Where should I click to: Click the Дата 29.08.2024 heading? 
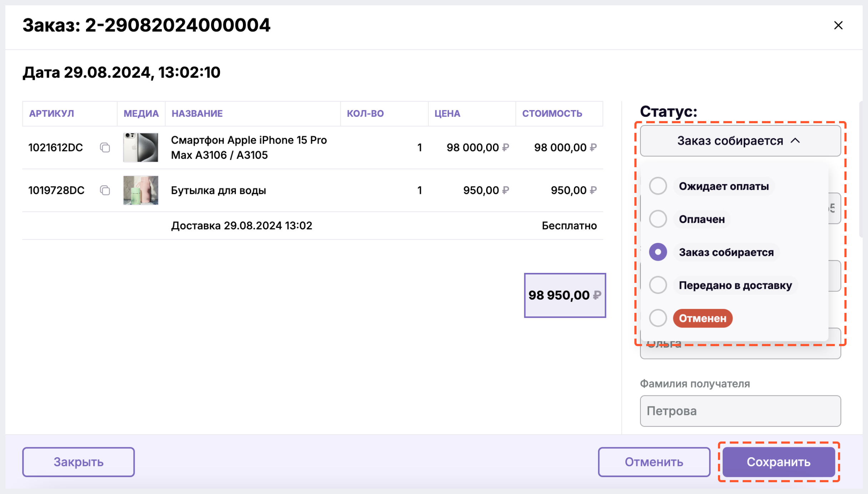121,73
